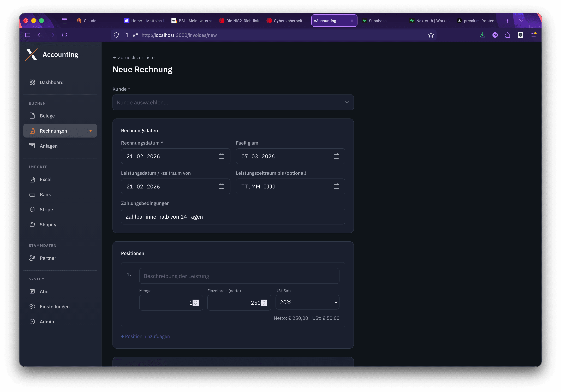Open Shopify import in sidebar
This screenshot has width=561, height=392.
pos(48,225)
